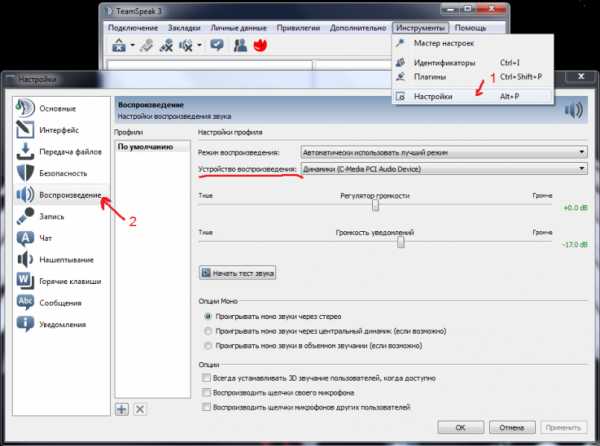Open the contacts manager toolbar icon
This screenshot has height=446, width=600.
point(240,46)
